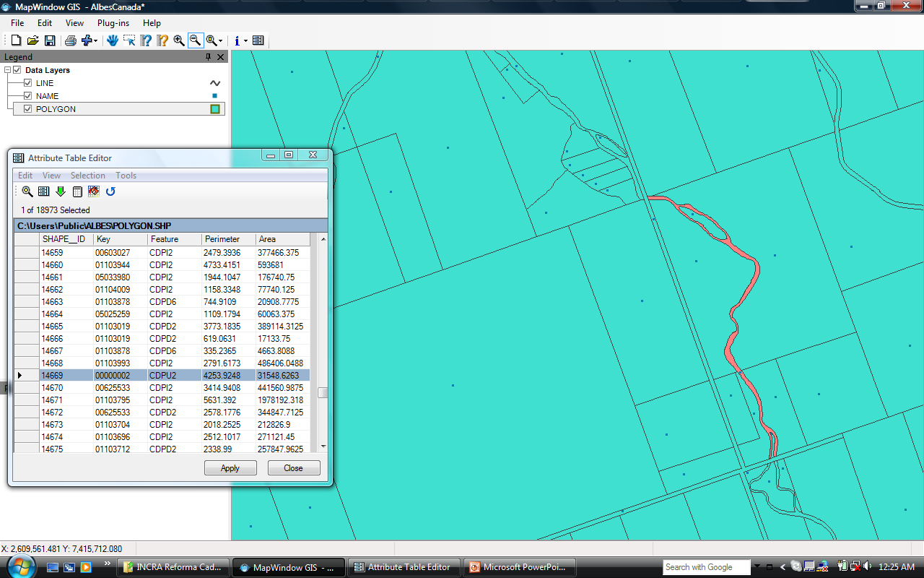The width and height of the screenshot is (924, 578).
Task: Click Area cell 1978192.318
Action: 283,400
